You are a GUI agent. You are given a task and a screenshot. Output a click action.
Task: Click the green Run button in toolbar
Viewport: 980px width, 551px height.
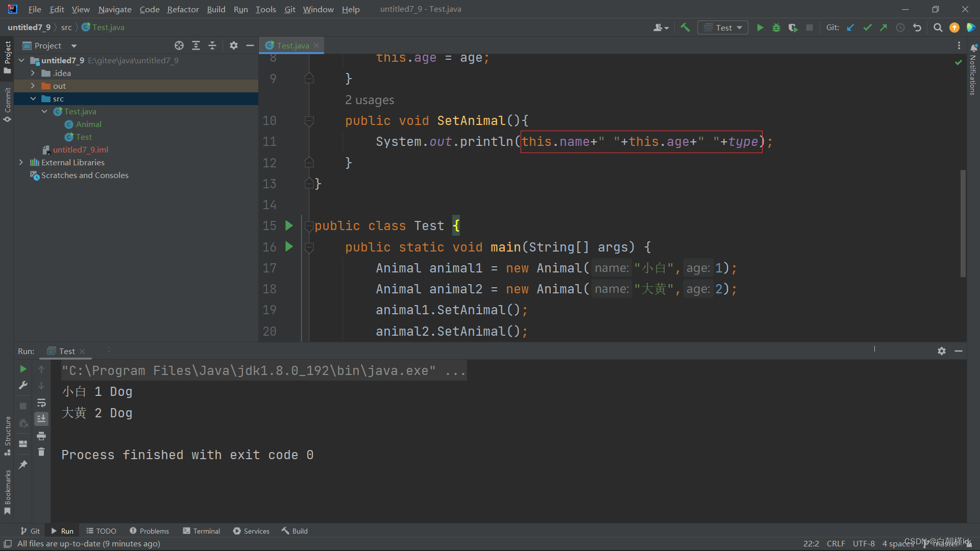point(760,28)
